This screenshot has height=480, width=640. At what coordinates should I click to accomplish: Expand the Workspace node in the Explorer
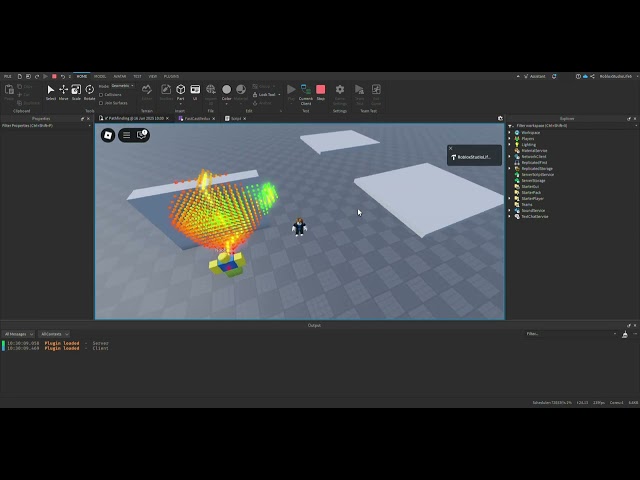click(509, 133)
